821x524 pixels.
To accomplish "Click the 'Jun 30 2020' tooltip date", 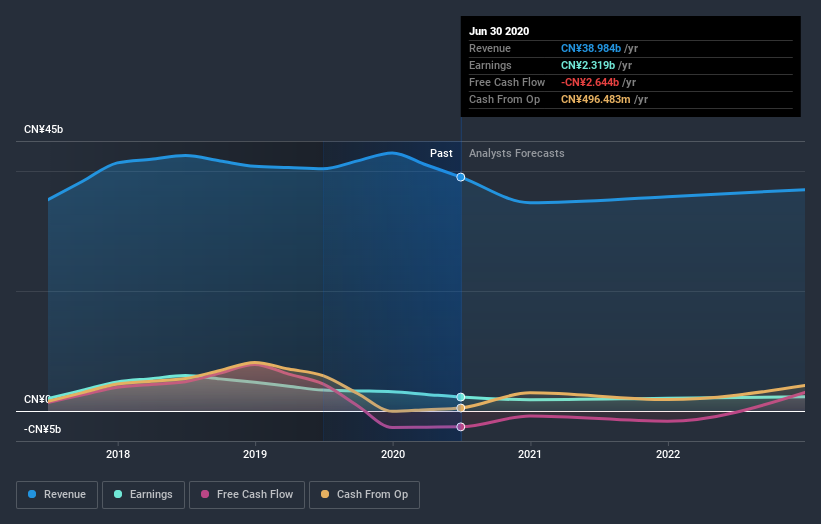I will 499,31.
